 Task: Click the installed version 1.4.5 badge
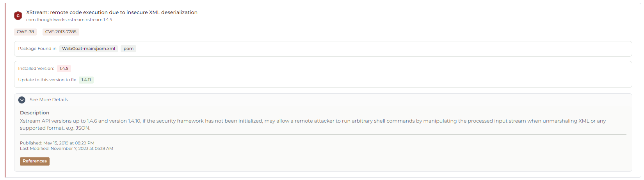coord(64,69)
